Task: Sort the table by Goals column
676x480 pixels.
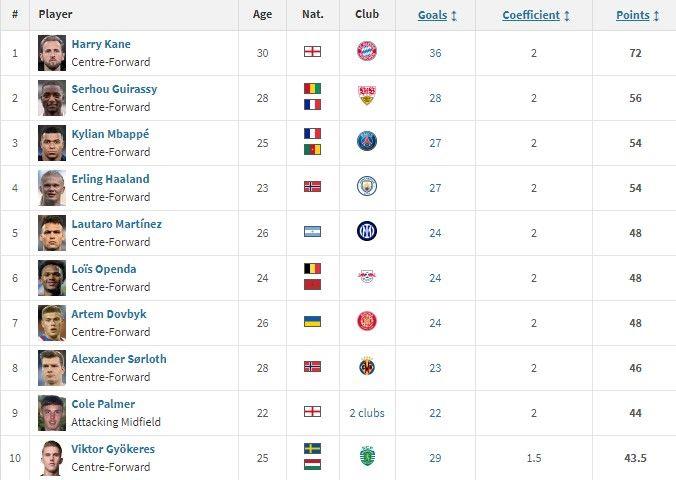Action: [434, 15]
